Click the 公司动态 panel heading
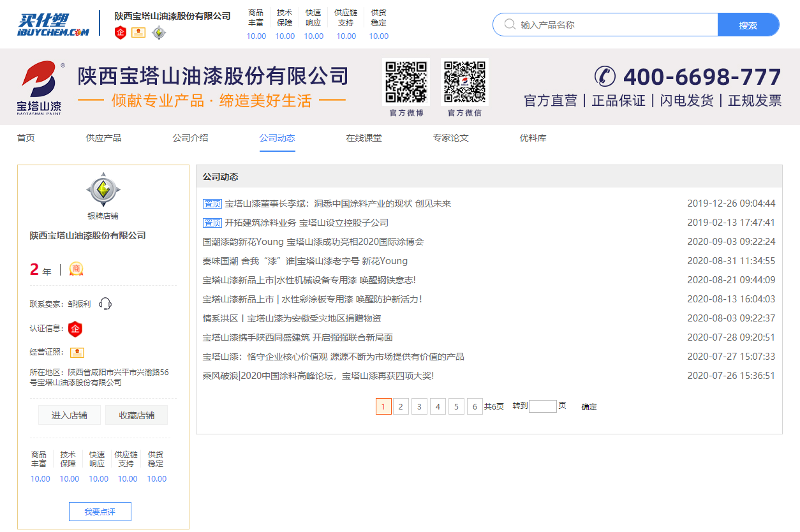Screen dimensions: 800x532 221,177
